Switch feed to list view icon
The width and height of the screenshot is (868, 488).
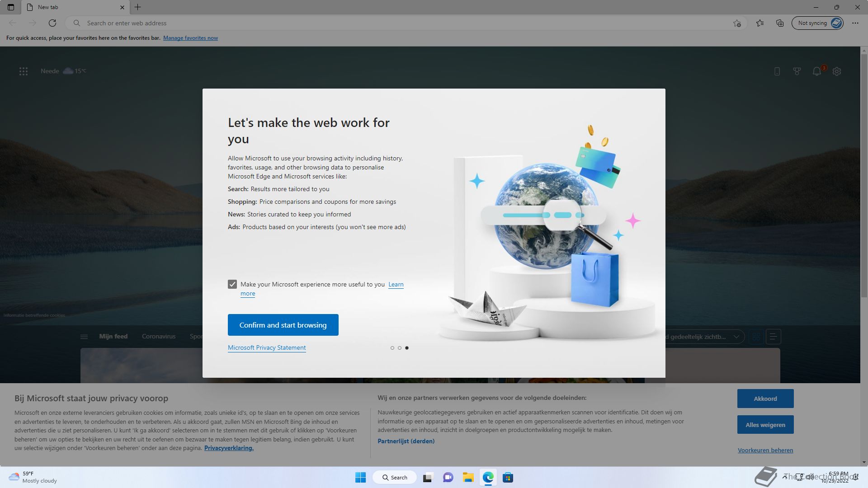tap(774, 337)
